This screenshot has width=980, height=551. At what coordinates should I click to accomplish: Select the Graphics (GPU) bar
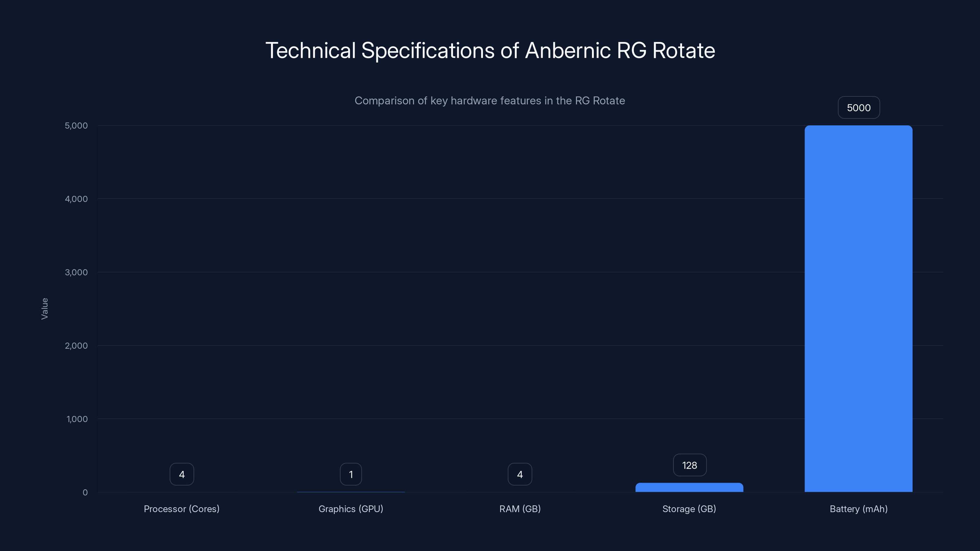[350, 492]
